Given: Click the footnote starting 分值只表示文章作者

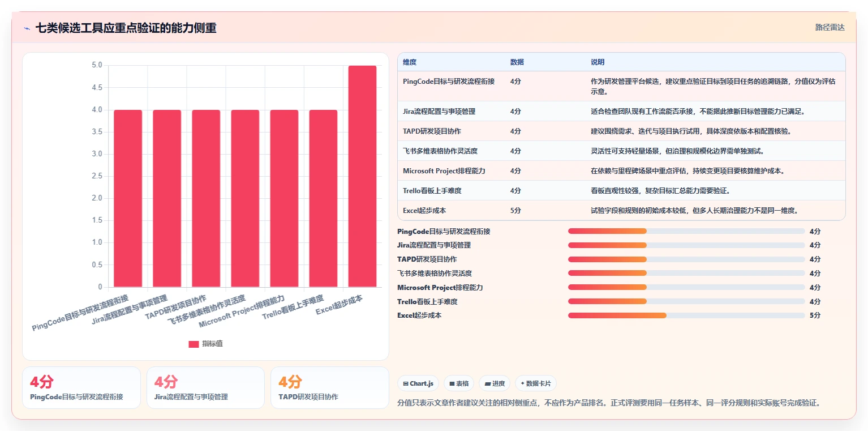Looking at the screenshot, I should point(609,403).
